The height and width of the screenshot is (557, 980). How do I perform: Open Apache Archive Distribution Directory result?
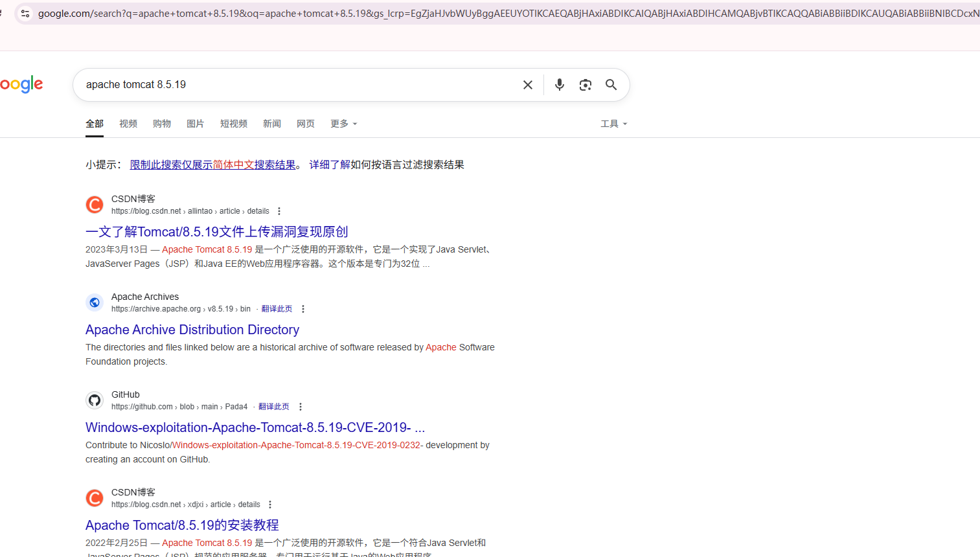pos(192,330)
